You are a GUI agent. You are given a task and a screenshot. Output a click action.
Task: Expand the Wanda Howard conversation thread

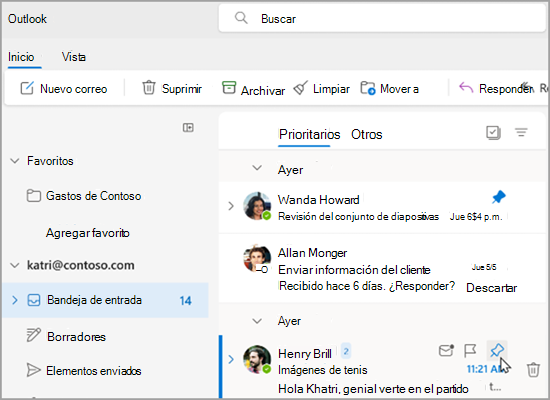[231, 206]
